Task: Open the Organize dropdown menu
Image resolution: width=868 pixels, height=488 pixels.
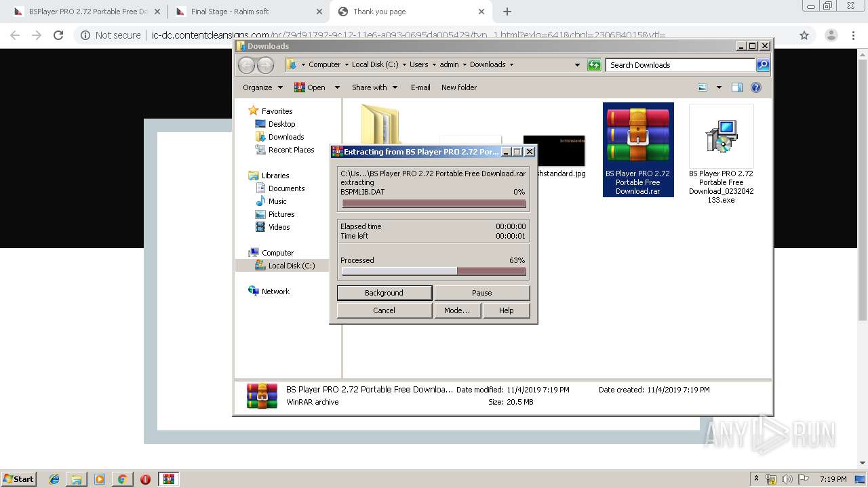Action: (262, 87)
